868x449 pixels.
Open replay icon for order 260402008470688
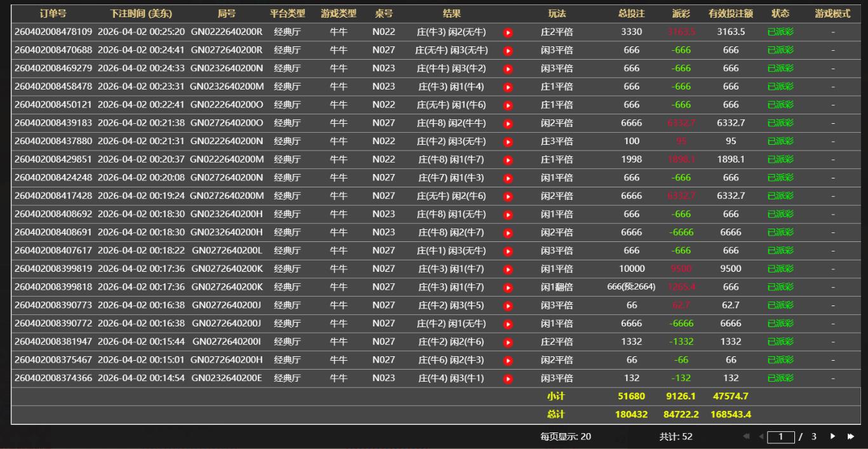coord(508,50)
